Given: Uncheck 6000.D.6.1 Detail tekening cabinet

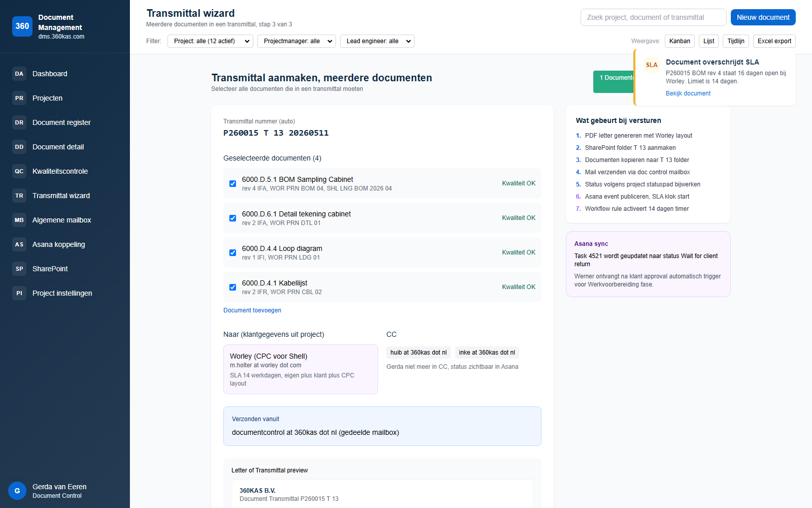Looking at the screenshot, I should coord(232,218).
